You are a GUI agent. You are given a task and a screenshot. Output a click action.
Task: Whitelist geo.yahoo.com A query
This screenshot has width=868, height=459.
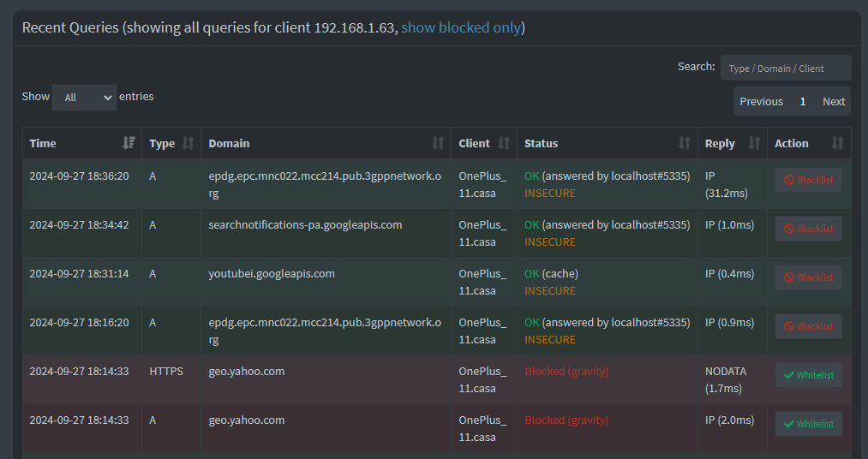(809, 424)
